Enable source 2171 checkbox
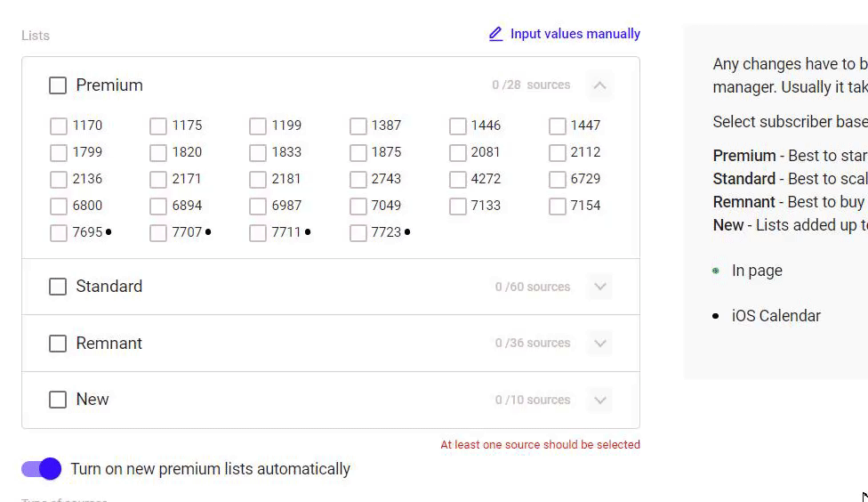The height and width of the screenshot is (502, 868). tap(157, 179)
